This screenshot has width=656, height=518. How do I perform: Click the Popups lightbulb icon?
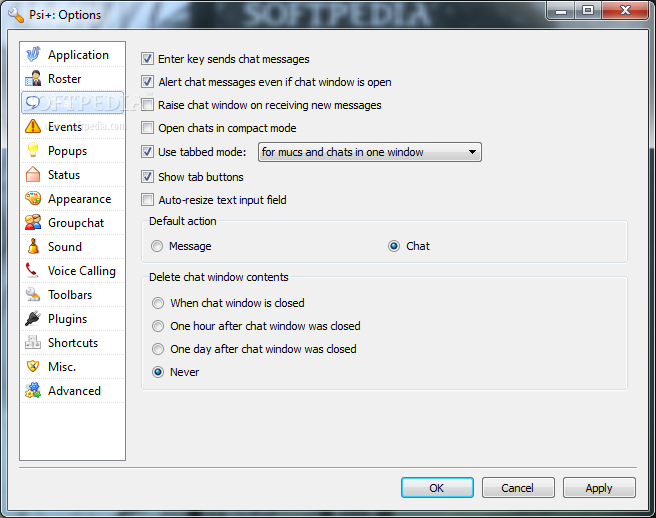click(33, 150)
